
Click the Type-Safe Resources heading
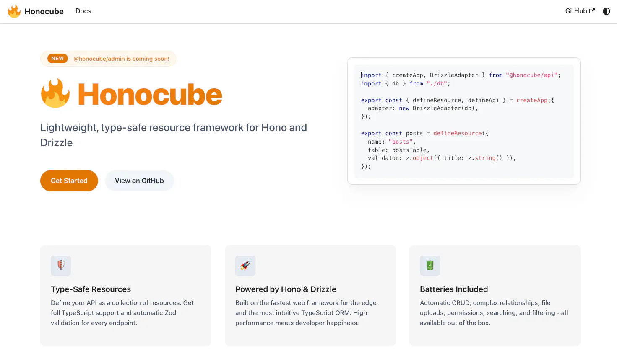coord(91,289)
